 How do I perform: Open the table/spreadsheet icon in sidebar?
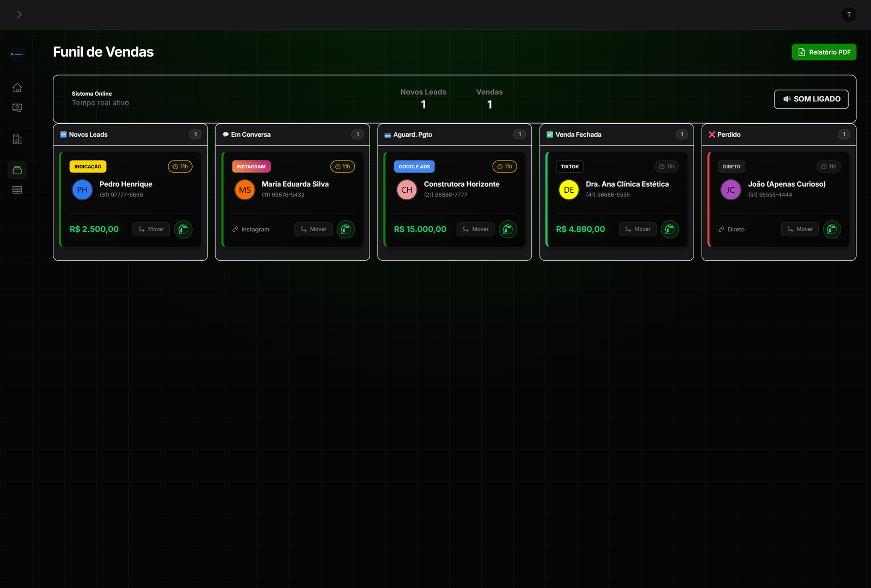[x=17, y=189]
